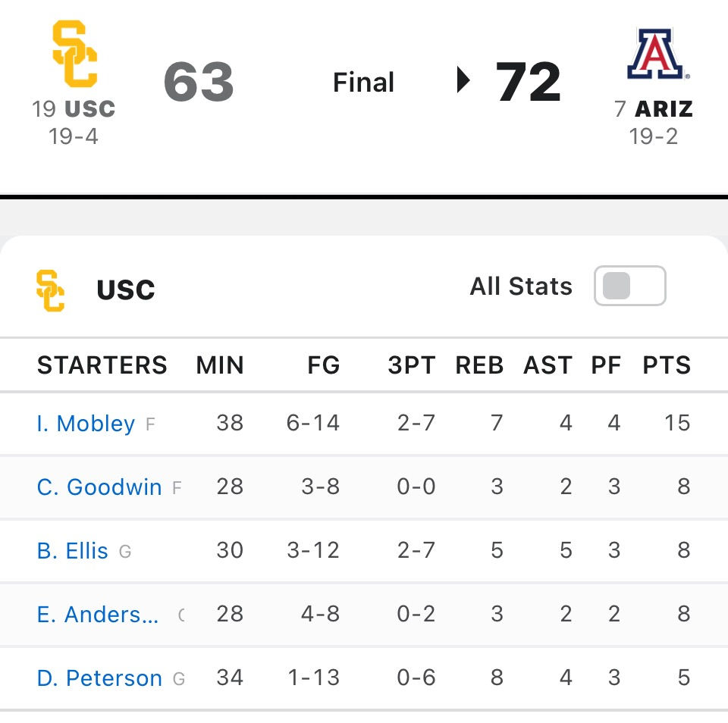Tap the 7 ARIZ team name
Image resolution: width=728 pixels, height=723 pixels.
pyautogui.click(x=654, y=109)
